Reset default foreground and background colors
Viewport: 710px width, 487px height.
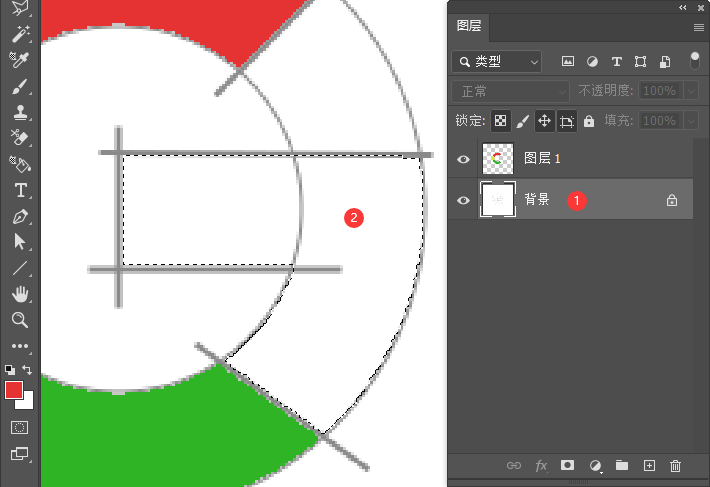(x=10, y=369)
